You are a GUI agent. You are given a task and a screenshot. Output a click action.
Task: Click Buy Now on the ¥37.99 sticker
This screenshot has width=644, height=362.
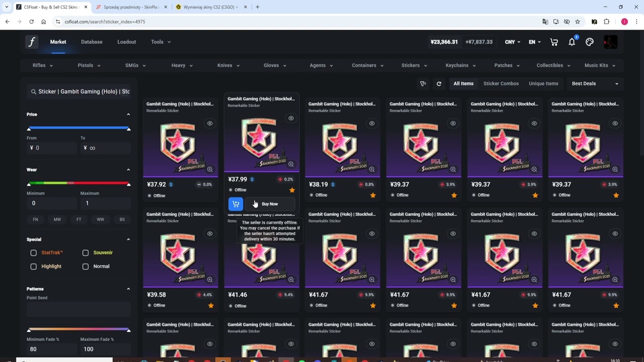pyautogui.click(x=270, y=204)
